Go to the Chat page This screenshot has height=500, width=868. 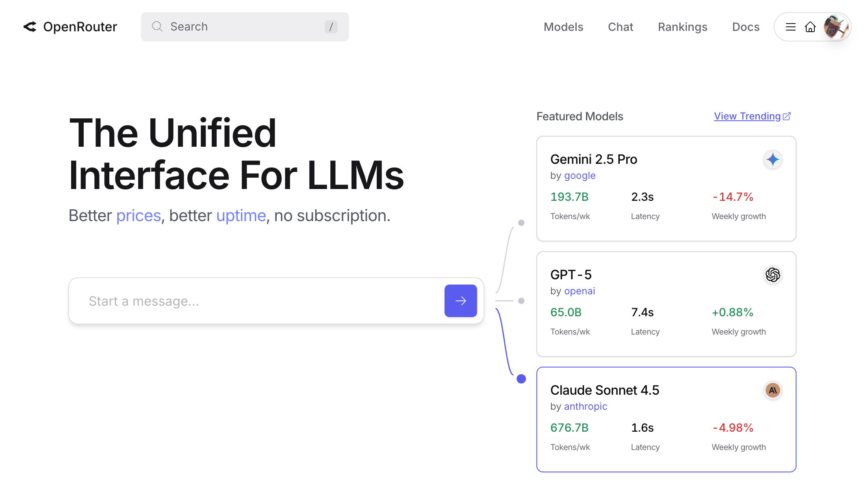[x=621, y=27]
